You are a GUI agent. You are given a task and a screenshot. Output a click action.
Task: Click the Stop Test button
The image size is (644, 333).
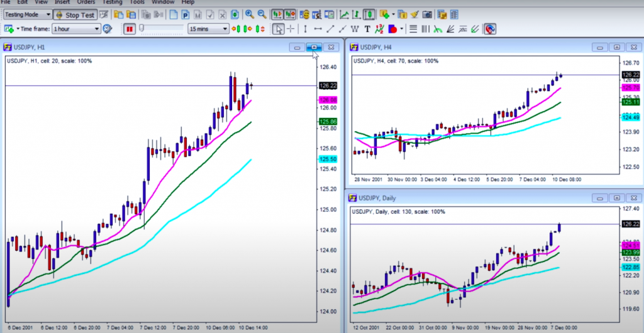(75, 14)
